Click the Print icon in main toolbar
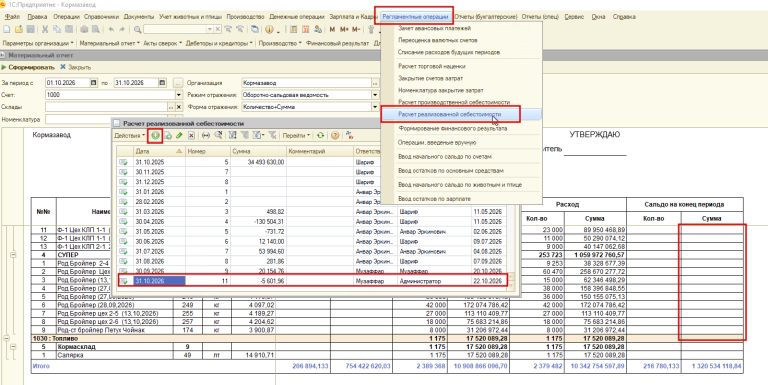 tap(84, 29)
